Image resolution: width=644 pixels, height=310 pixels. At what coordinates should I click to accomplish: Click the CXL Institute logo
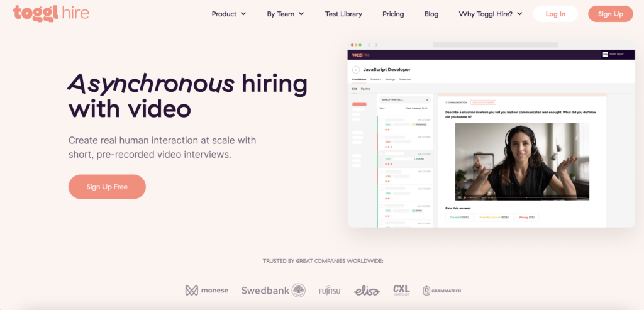click(401, 291)
